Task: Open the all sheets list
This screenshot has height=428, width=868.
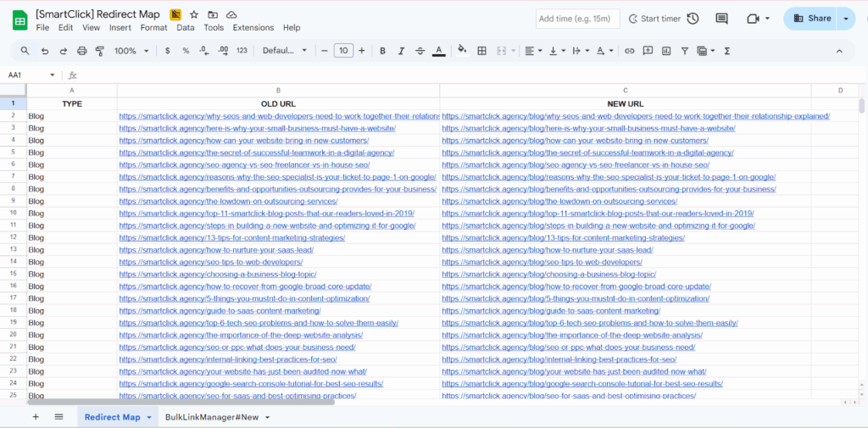Action: point(59,417)
